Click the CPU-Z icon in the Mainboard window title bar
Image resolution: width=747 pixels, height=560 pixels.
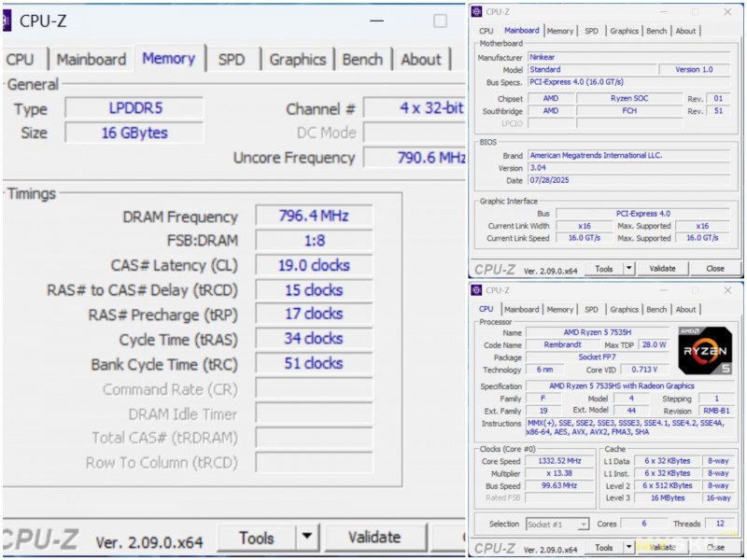point(477,11)
